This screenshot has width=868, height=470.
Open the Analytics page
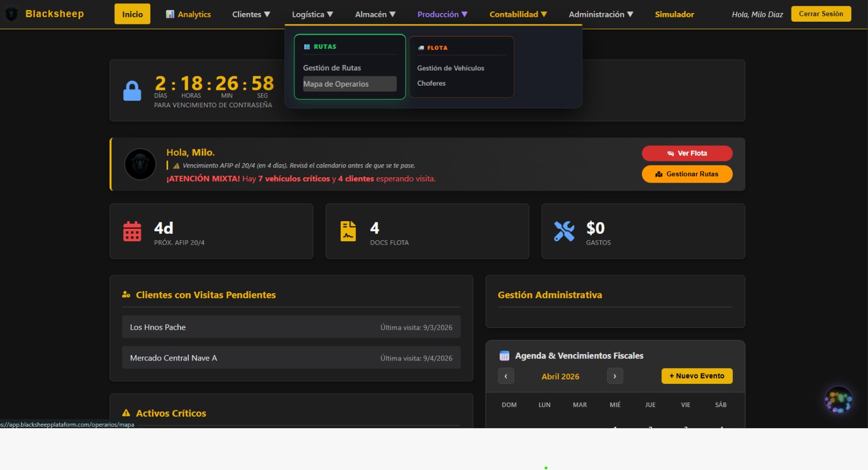188,15
